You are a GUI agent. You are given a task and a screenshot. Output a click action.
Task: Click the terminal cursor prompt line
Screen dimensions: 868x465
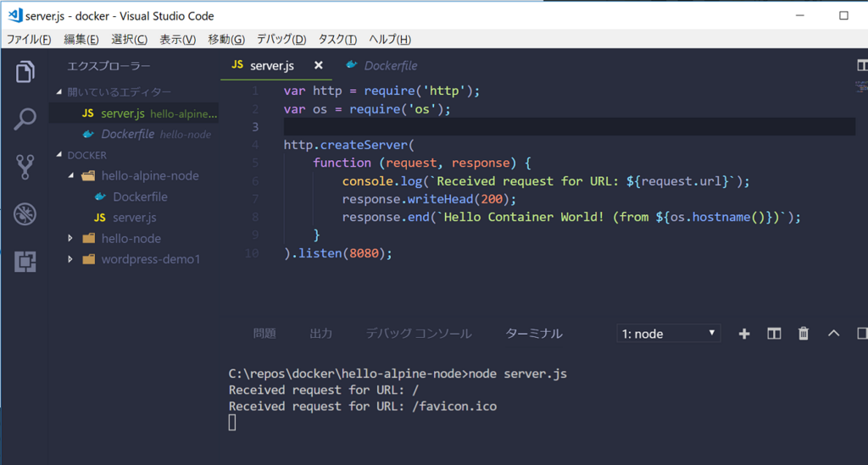point(232,423)
